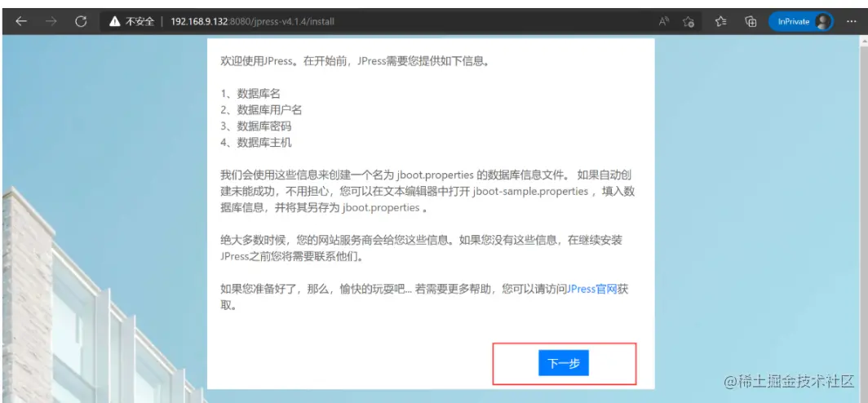Reload the page with refresh icon
Screen dimensions: 868x403
coord(81,21)
